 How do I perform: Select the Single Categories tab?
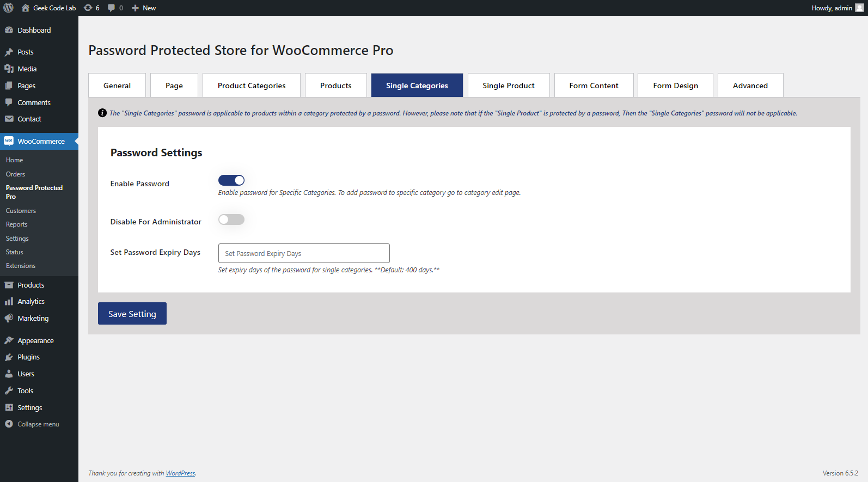(x=417, y=86)
